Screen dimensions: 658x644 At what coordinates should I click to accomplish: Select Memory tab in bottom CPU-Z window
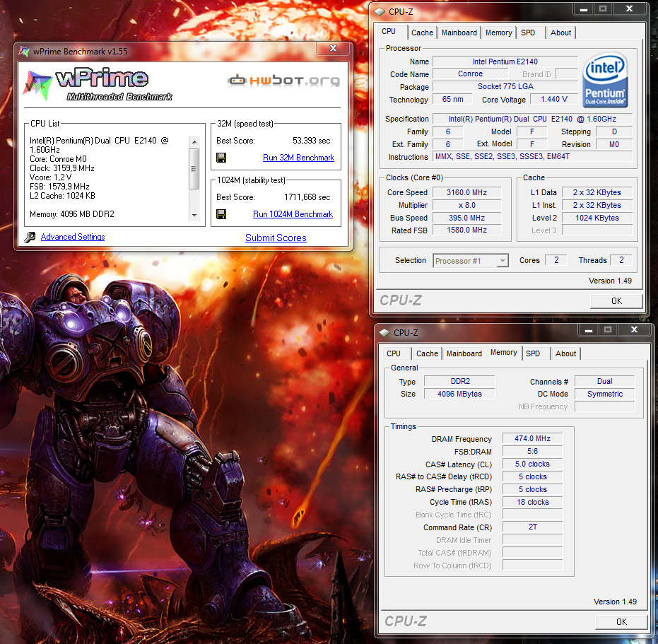(503, 352)
